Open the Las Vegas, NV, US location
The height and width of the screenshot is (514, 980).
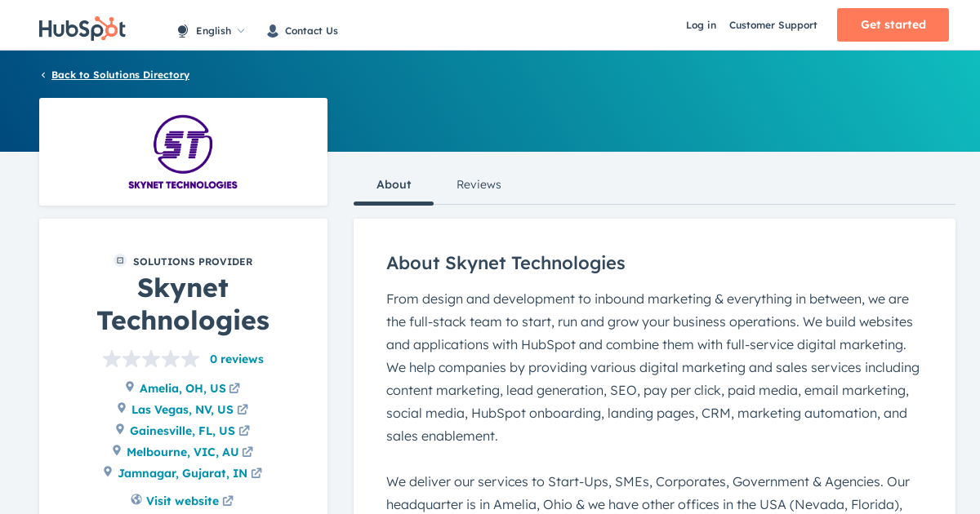[x=182, y=410]
